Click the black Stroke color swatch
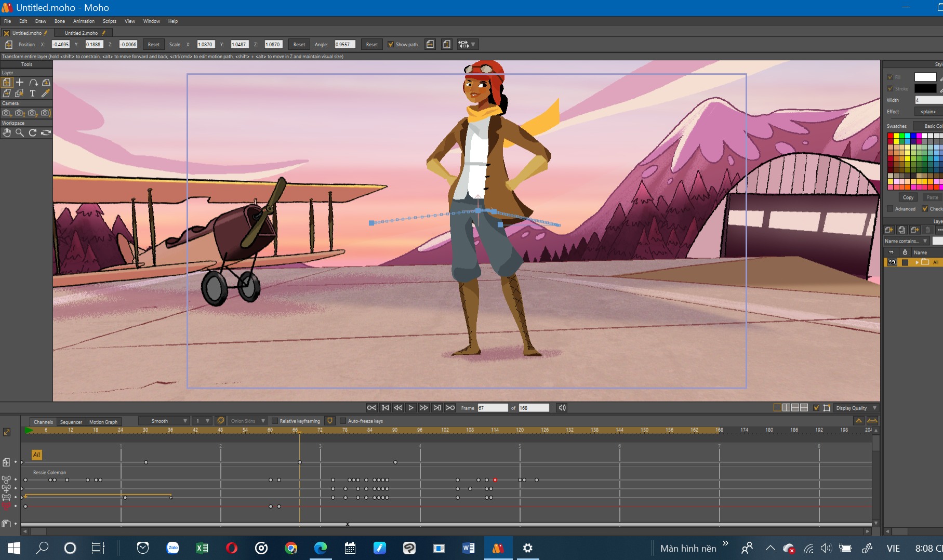The width and height of the screenshot is (943, 560). pyautogui.click(x=925, y=89)
